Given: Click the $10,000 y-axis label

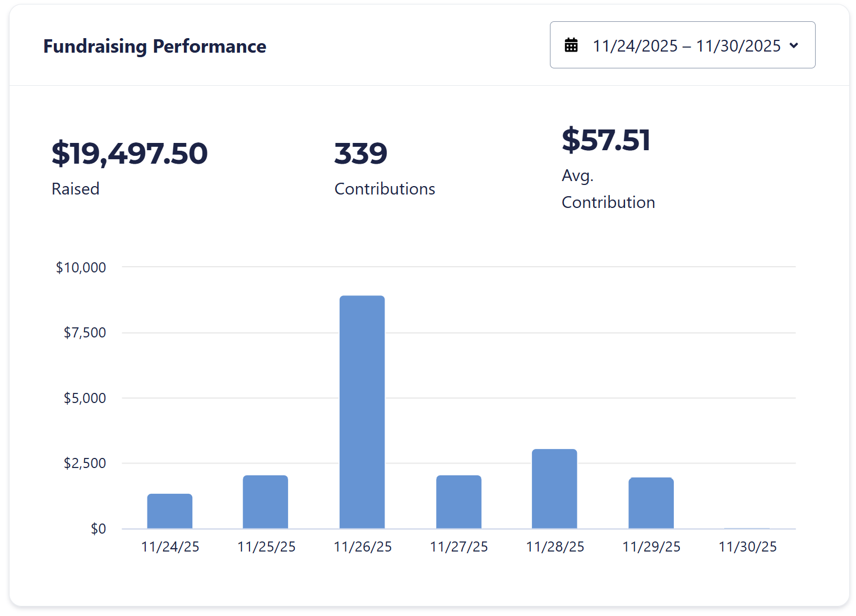Looking at the screenshot, I should 81,267.
